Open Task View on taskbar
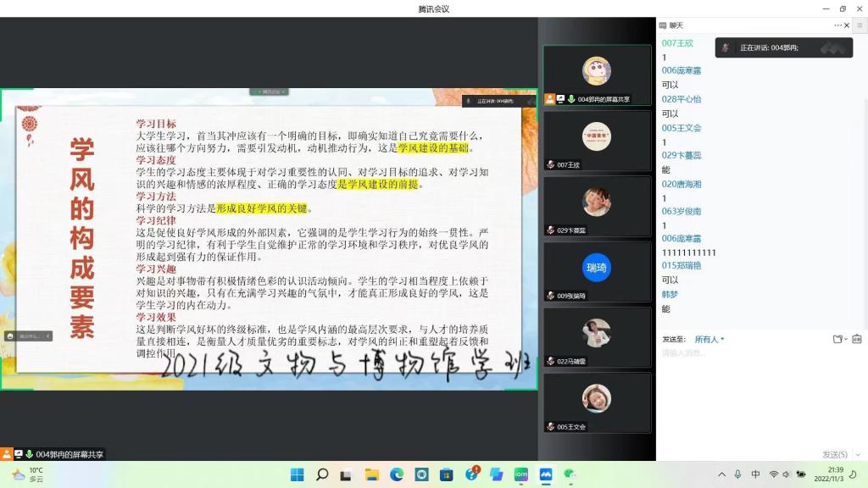Viewport: 868px width, 488px height. tap(346, 474)
